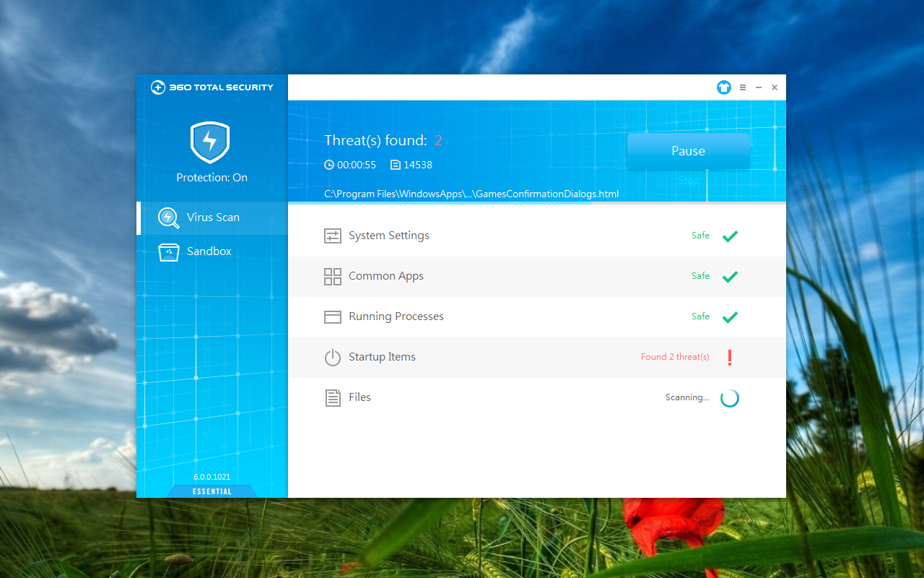Switch to the Sandbox section
This screenshot has height=578, width=924.
[209, 251]
